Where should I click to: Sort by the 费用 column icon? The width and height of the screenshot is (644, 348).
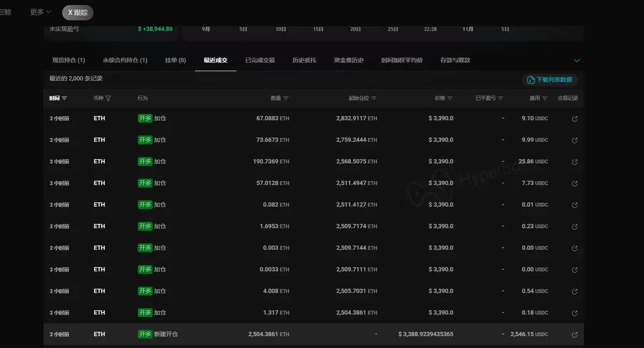(x=545, y=98)
